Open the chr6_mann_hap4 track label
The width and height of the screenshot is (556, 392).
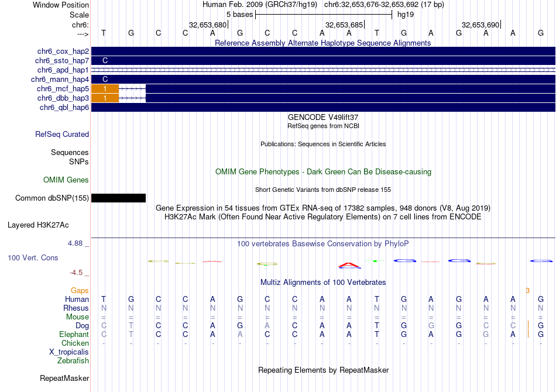click(60, 80)
